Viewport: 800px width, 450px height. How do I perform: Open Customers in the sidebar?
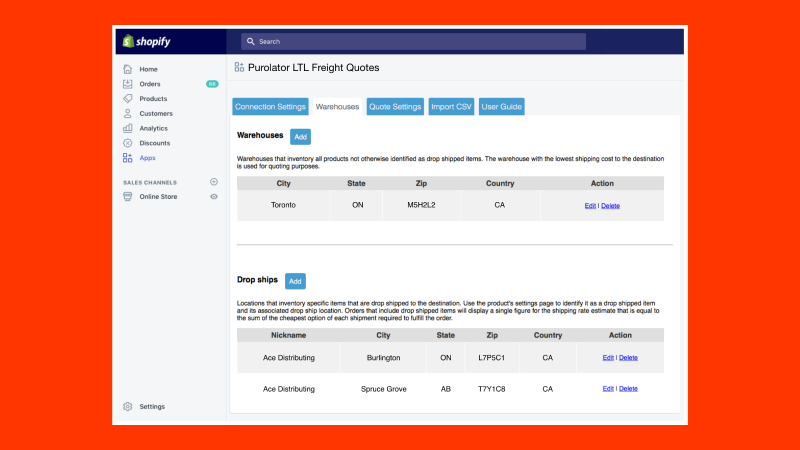[x=156, y=113]
